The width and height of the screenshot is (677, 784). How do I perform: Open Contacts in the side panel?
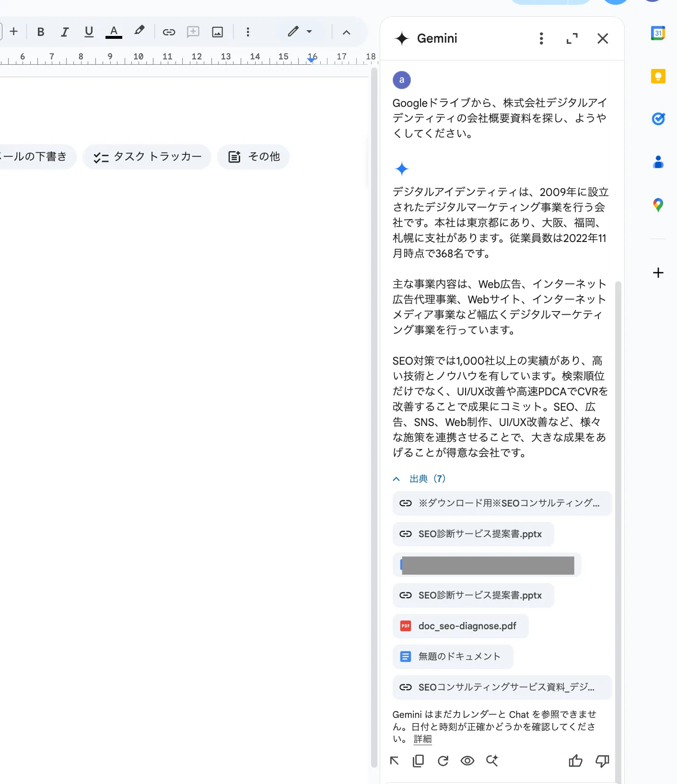tap(658, 162)
